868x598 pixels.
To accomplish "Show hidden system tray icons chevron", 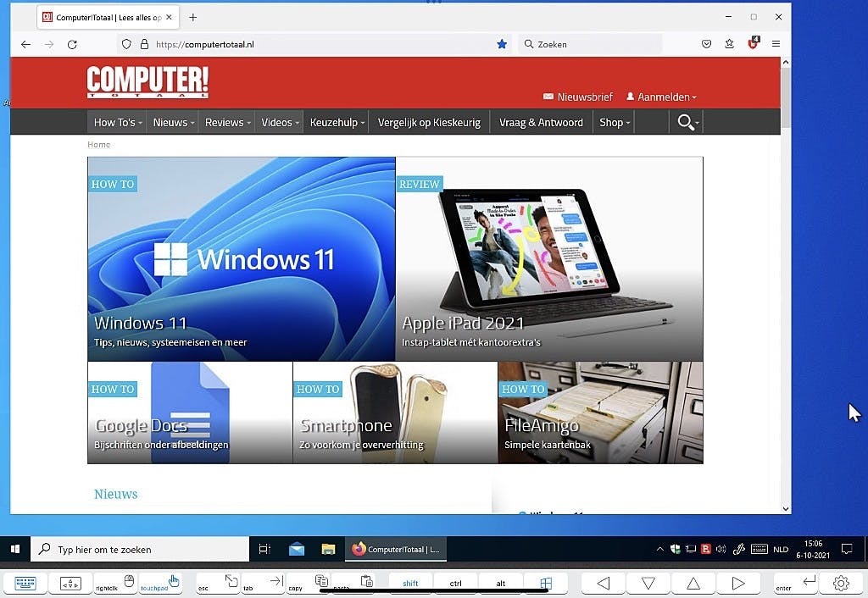I will pos(659,550).
